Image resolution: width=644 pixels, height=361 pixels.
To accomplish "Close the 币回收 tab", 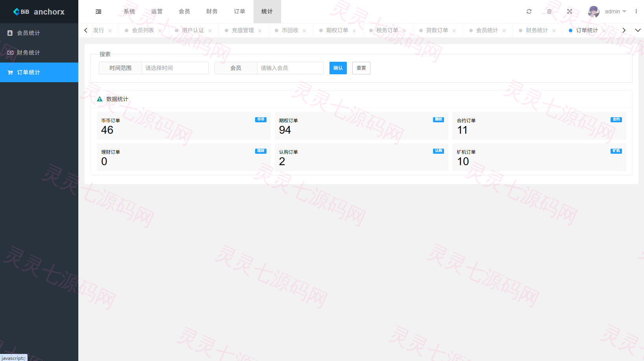I will (x=304, y=31).
